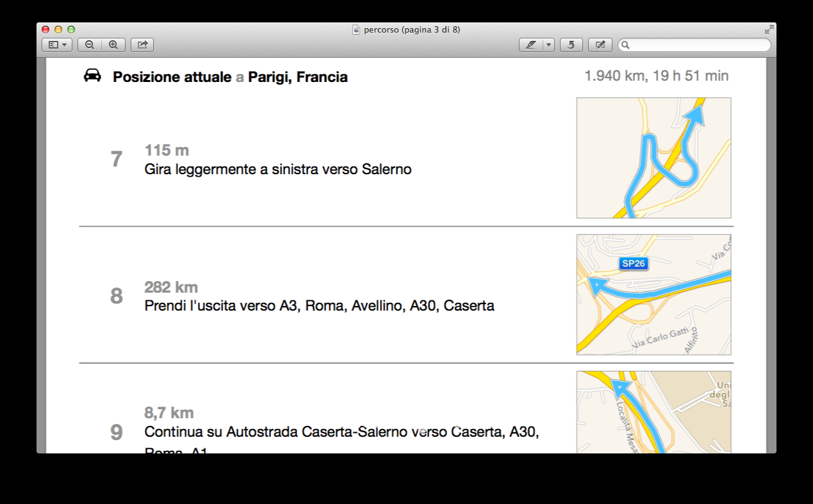This screenshot has width=813, height=504.
Task: Click the "Prendi l'uscita verso A3" instruction
Action: pyautogui.click(x=319, y=306)
